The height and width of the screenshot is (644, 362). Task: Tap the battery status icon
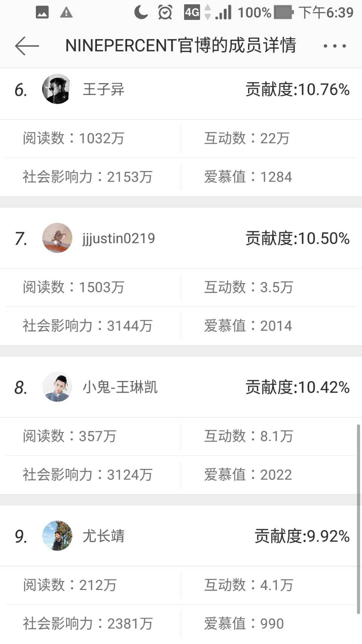[x=284, y=12]
